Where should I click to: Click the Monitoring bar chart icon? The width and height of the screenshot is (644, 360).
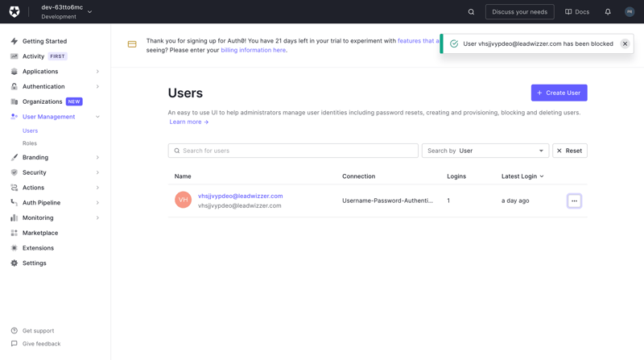pos(14,217)
